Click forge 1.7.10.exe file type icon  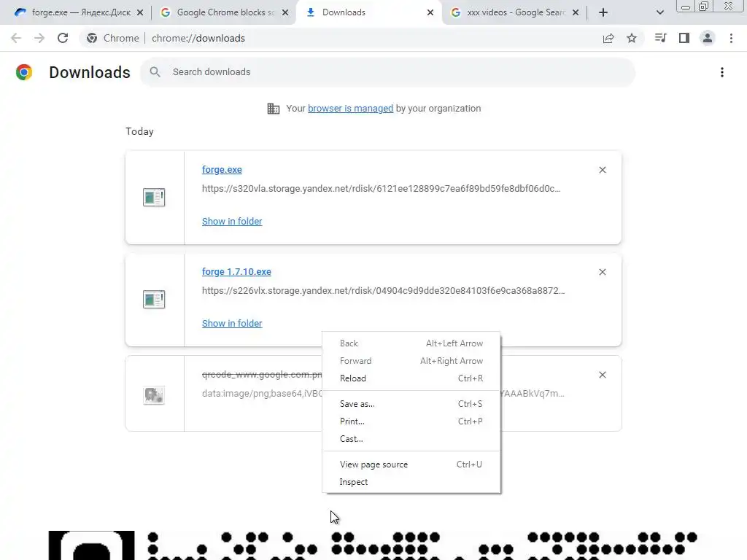pyautogui.click(x=154, y=299)
